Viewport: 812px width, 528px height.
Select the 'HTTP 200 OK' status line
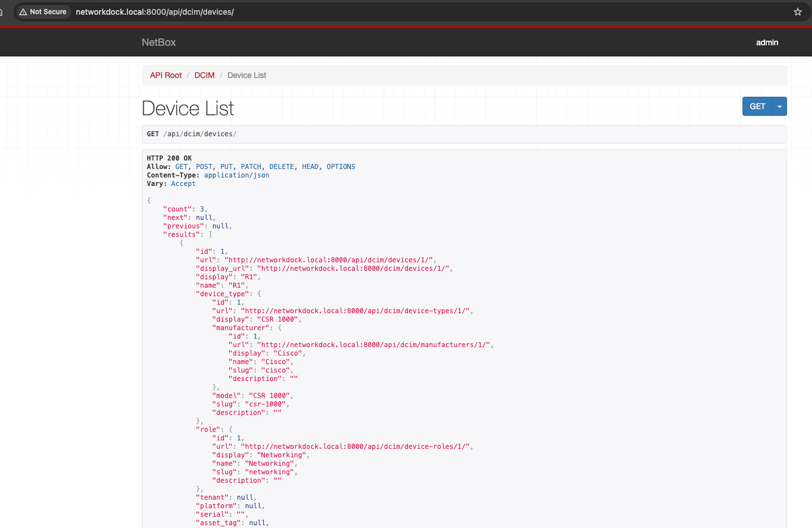[169, 158]
